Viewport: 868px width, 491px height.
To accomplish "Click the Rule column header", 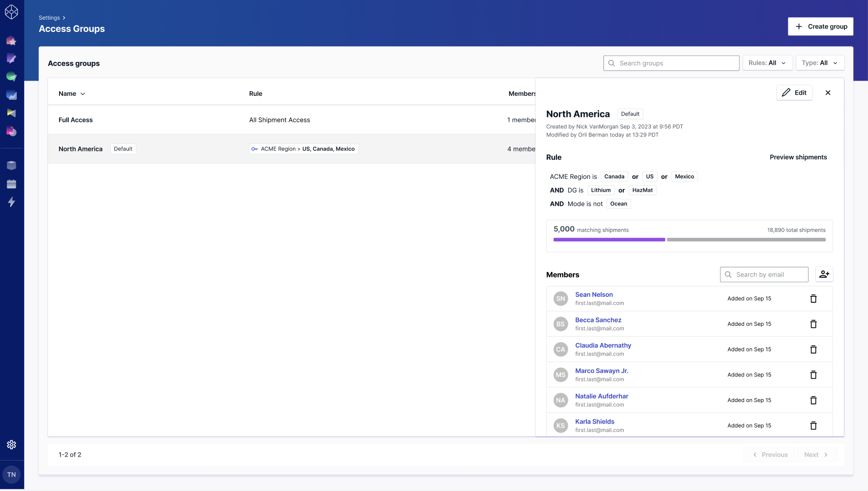I will point(256,94).
